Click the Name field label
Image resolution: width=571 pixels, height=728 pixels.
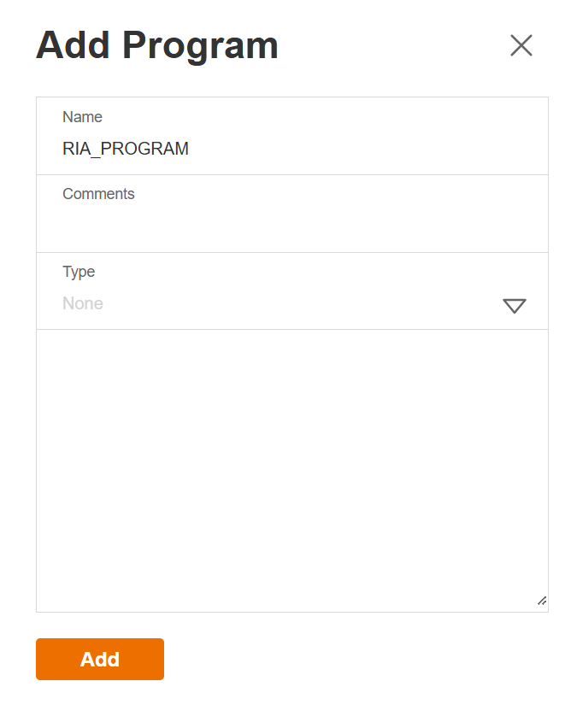point(82,117)
